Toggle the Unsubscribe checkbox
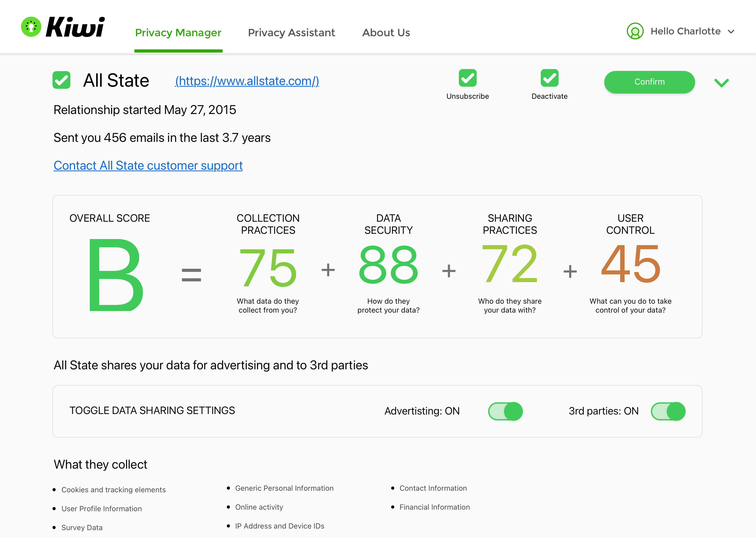Image resolution: width=756 pixels, height=538 pixels. [467, 78]
